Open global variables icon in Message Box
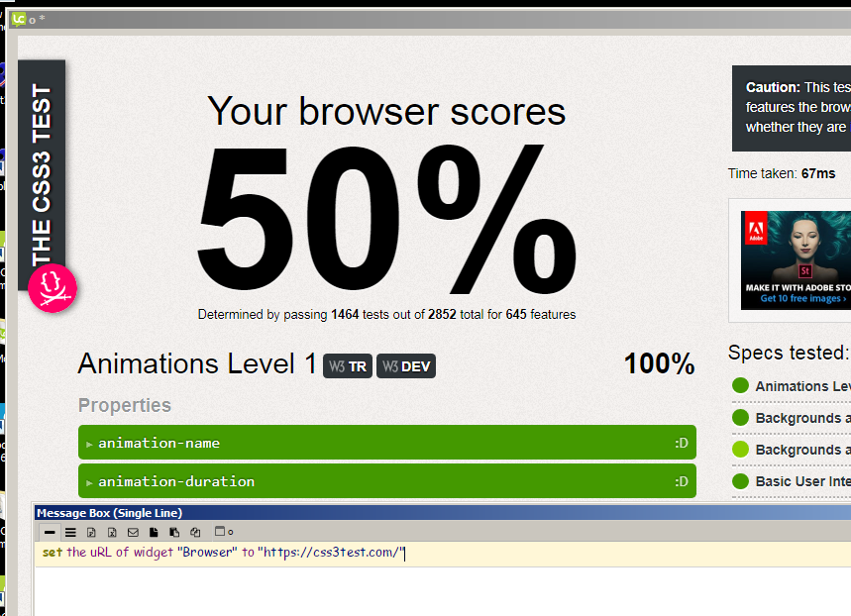Viewport: 851px width, 616px height. 112,533
